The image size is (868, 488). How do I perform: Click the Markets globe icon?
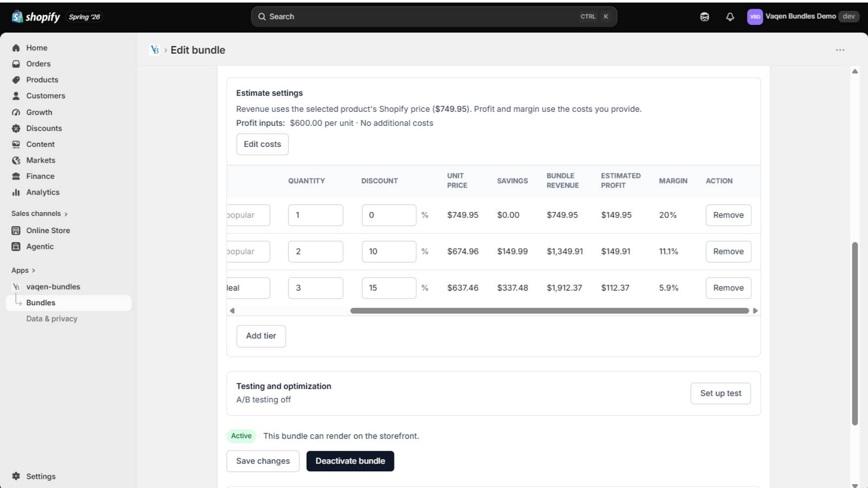point(16,160)
